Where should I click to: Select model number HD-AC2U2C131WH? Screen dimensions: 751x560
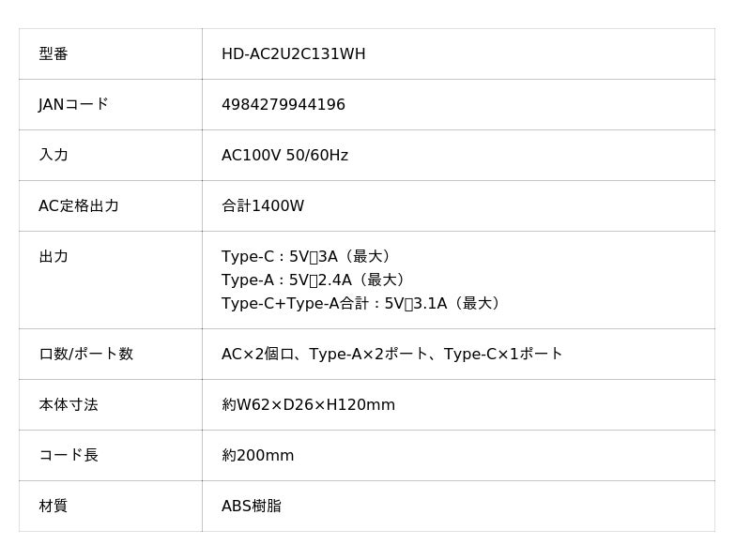293,54
